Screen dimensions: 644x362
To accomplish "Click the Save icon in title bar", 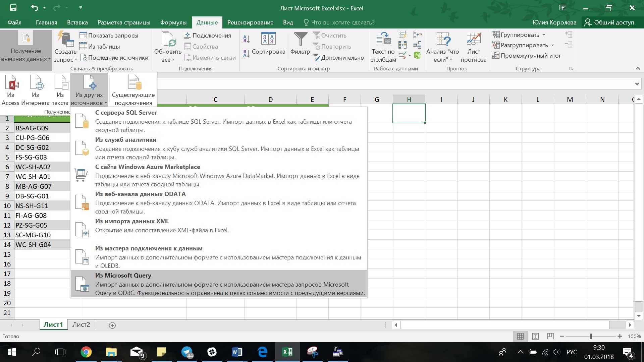I will pyautogui.click(x=13, y=7).
